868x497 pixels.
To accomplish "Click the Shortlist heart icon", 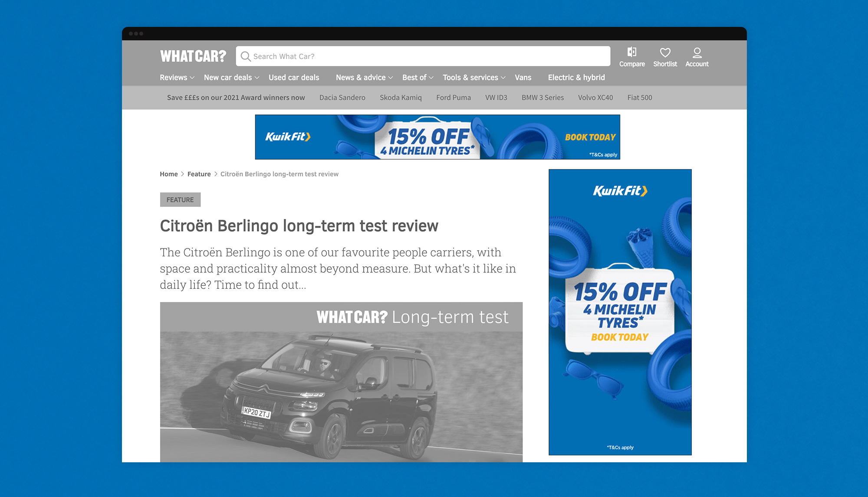I will click(665, 52).
